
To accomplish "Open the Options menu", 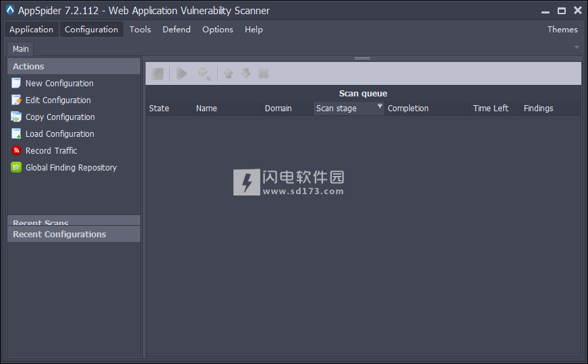I will pos(218,29).
